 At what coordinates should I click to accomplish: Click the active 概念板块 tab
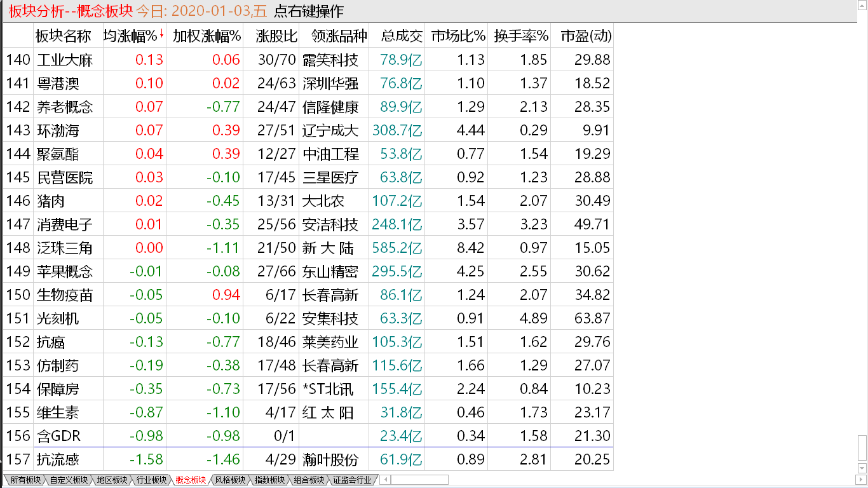tap(191, 480)
